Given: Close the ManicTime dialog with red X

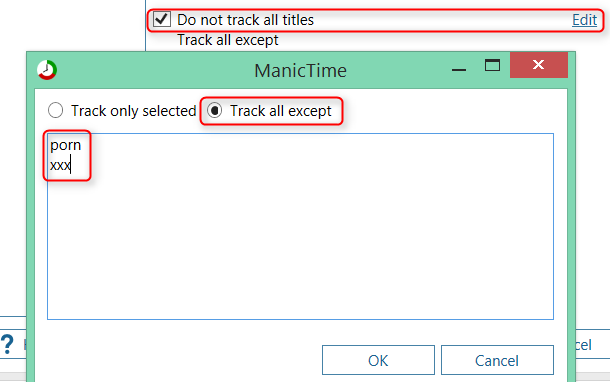Looking at the screenshot, I should point(539,65).
